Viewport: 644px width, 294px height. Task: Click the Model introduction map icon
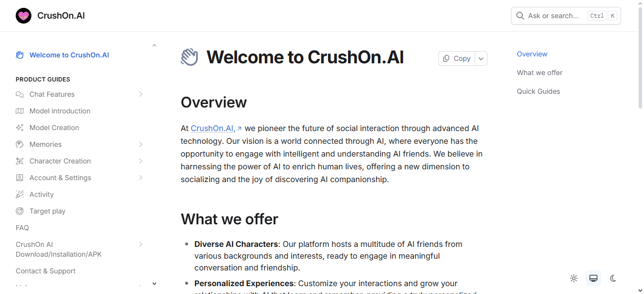tap(20, 111)
